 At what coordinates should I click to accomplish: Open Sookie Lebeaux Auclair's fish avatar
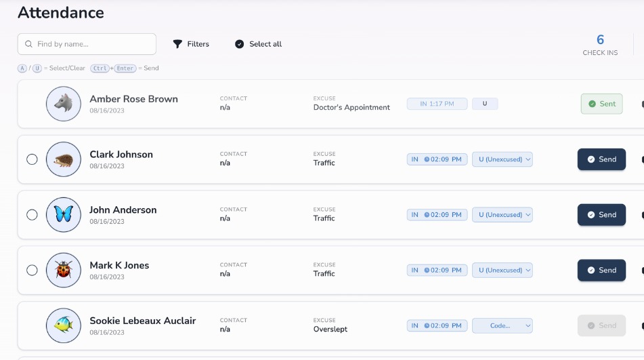click(63, 325)
